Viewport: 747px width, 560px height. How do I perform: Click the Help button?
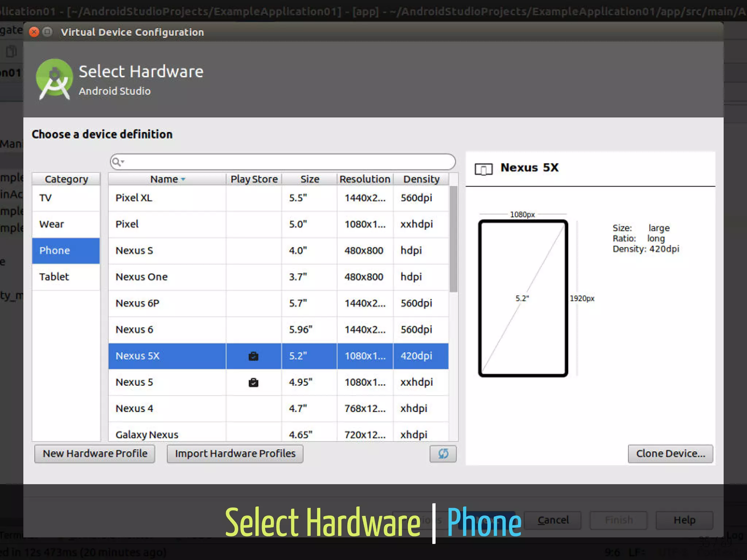[684, 520]
